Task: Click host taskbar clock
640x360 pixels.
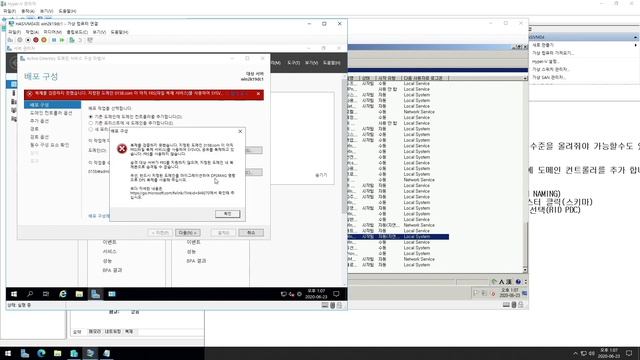Action: (609, 353)
